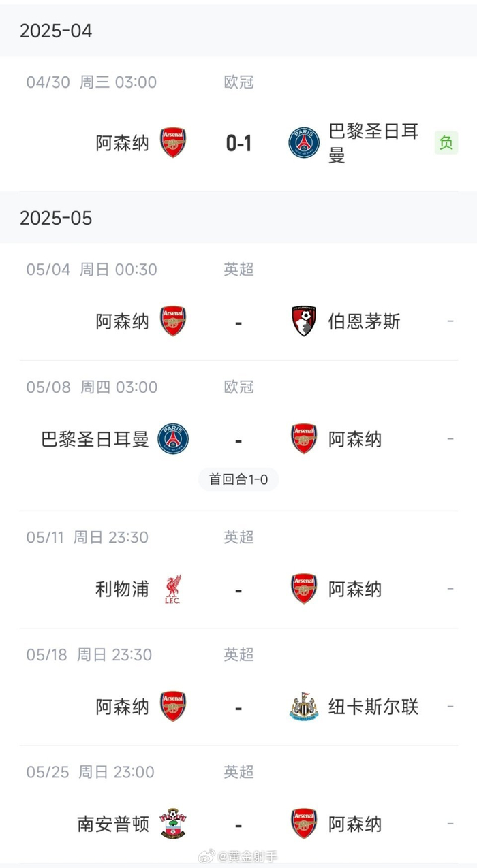This screenshot has height=868, width=477.
Task: Open the Newcastle United crest
Action: pyautogui.click(x=304, y=707)
